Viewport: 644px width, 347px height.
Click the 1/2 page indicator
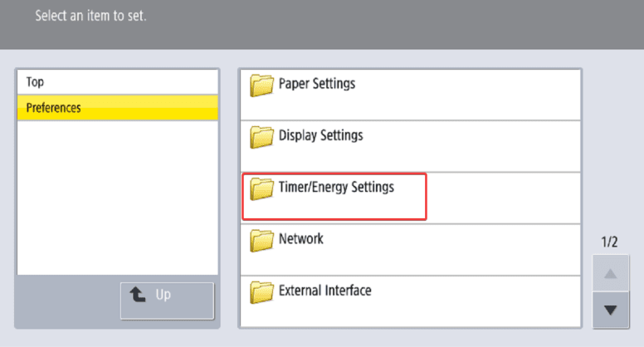609,242
